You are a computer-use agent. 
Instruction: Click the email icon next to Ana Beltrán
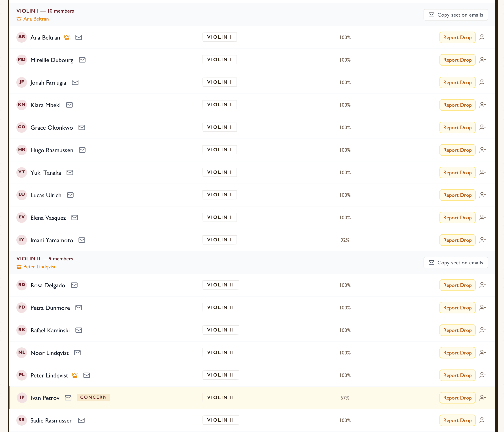(78, 37)
